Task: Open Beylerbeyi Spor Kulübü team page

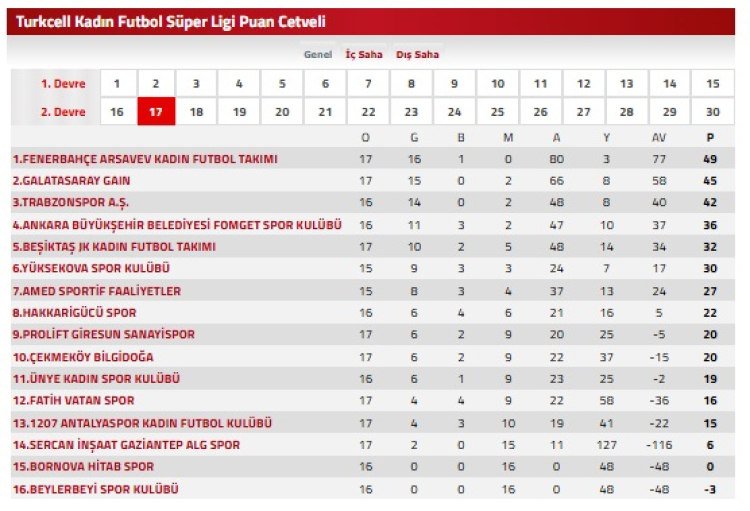Action: tap(95, 489)
